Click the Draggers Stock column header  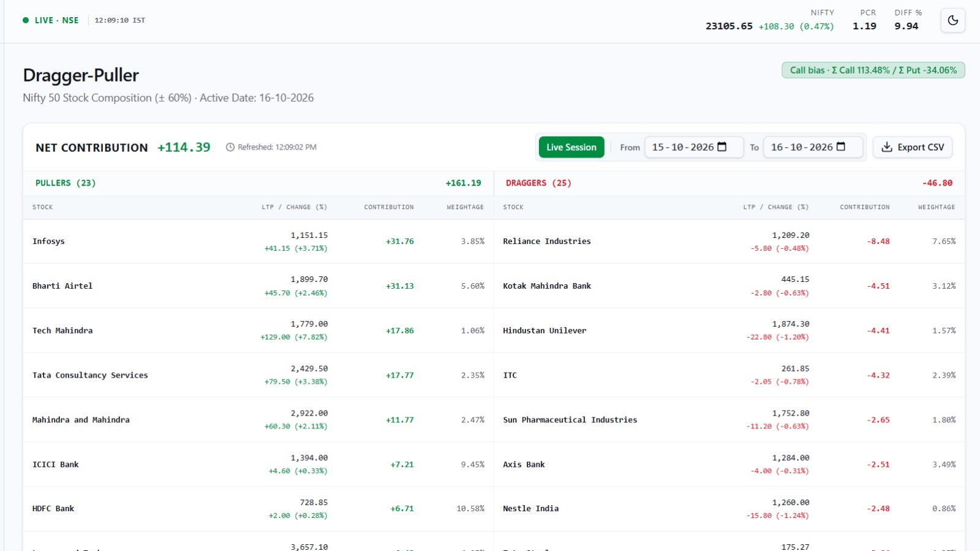click(513, 207)
